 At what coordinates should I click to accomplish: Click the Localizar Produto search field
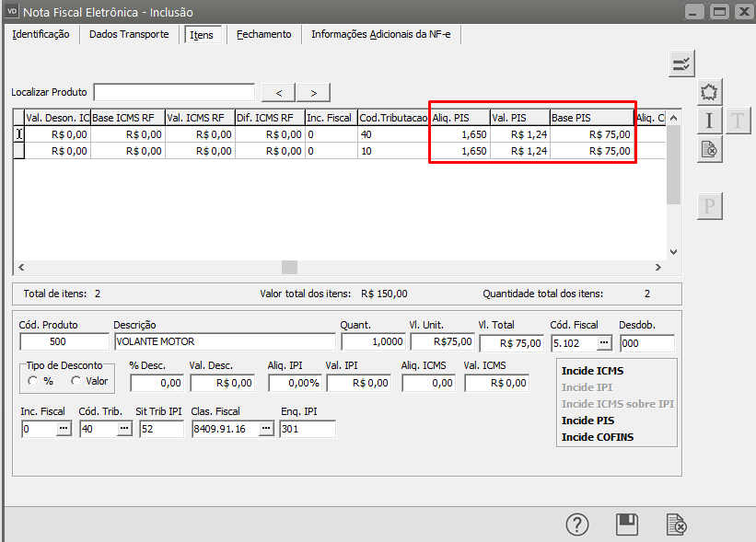tap(174, 92)
